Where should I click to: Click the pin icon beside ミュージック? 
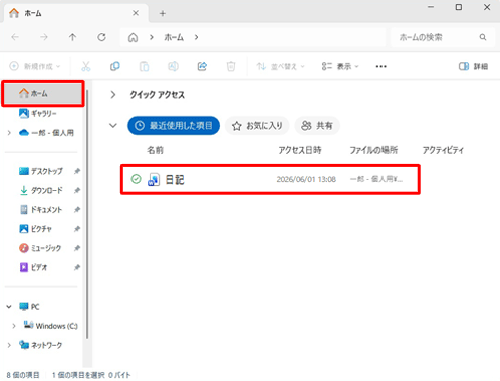click(77, 248)
